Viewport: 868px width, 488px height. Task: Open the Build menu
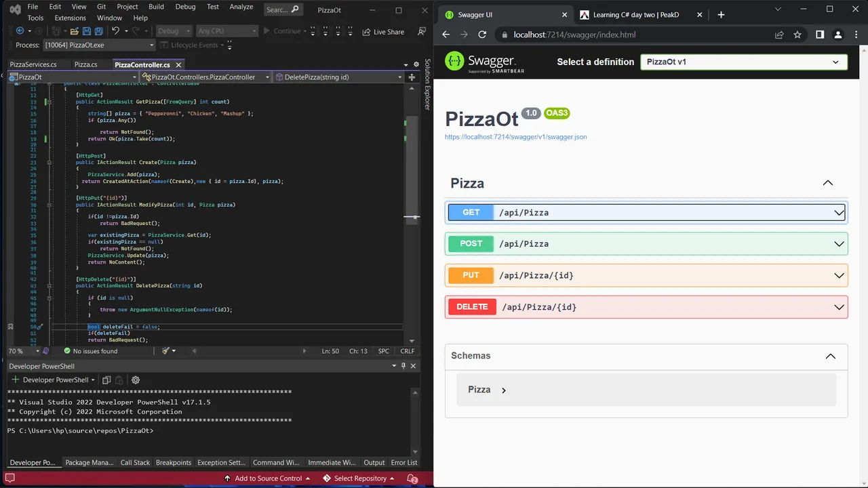point(156,7)
